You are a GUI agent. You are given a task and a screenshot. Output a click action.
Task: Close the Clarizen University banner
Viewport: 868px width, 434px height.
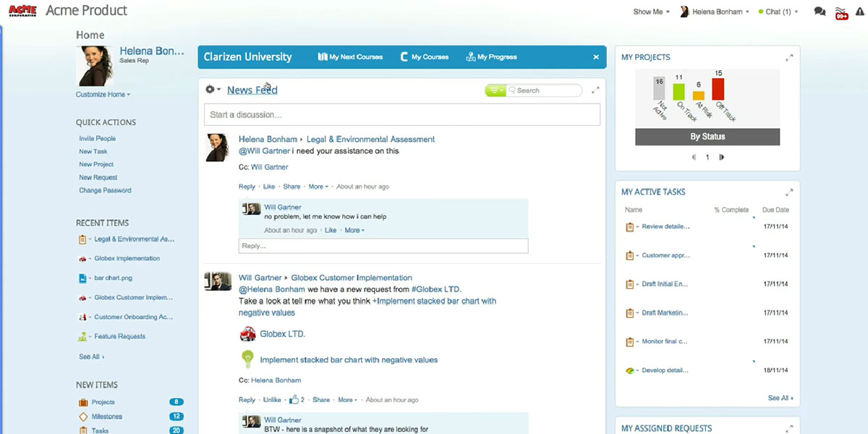pyautogui.click(x=596, y=57)
